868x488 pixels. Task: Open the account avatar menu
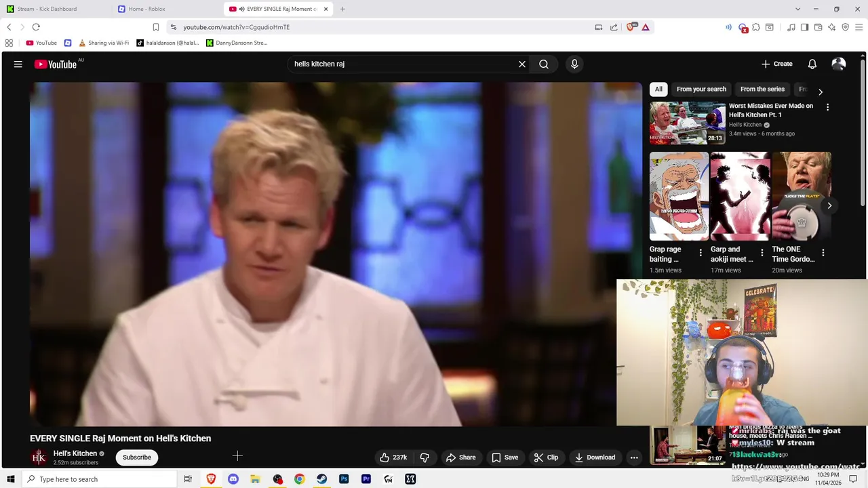(x=839, y=64)
